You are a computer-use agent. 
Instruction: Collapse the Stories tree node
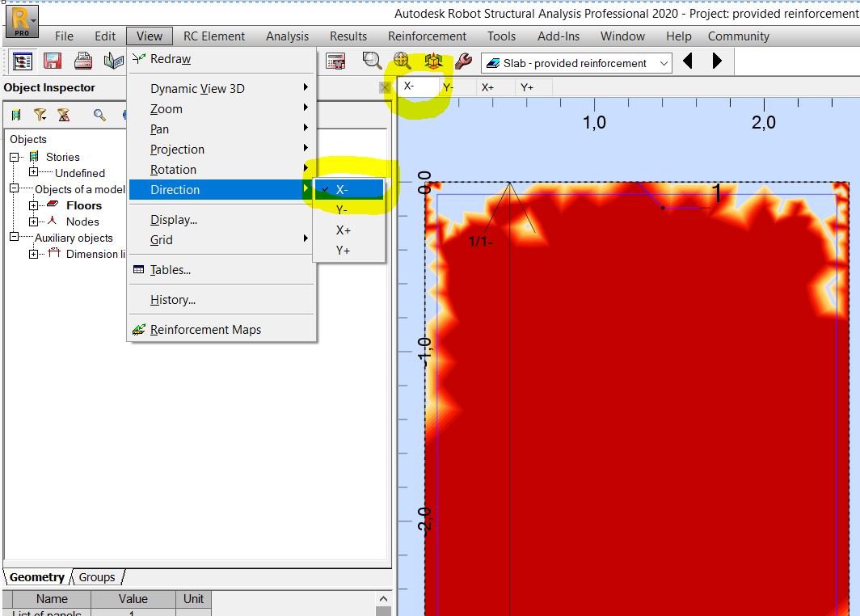point(15,157)
